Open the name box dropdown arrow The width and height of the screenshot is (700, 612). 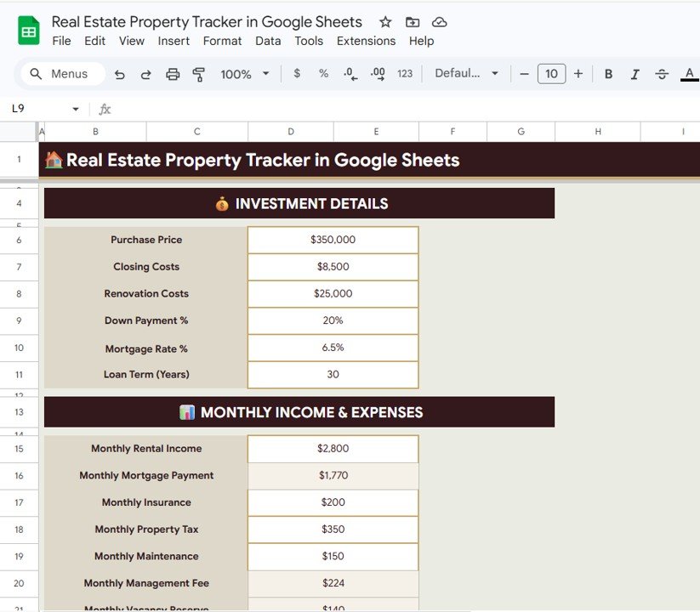(x=76, y=109)
